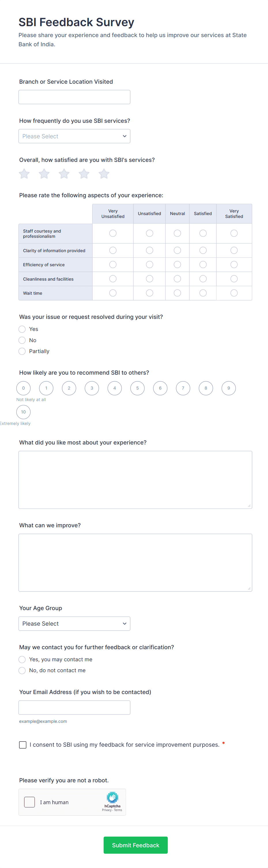This screenshot has height=868, width=268.
Task: Rate one star for overall satisfaction
Action: pyautogui.click(x=24, y=174)
